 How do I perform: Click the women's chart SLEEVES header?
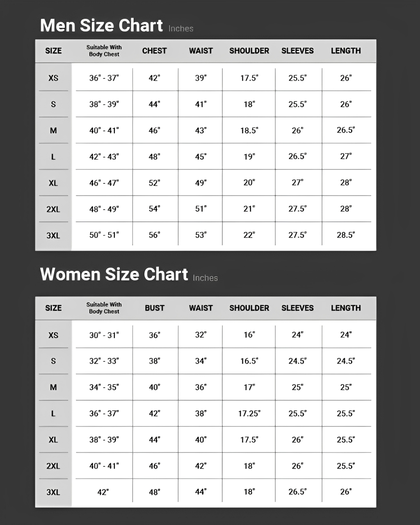pyautogui.click(x=297, y=308)
